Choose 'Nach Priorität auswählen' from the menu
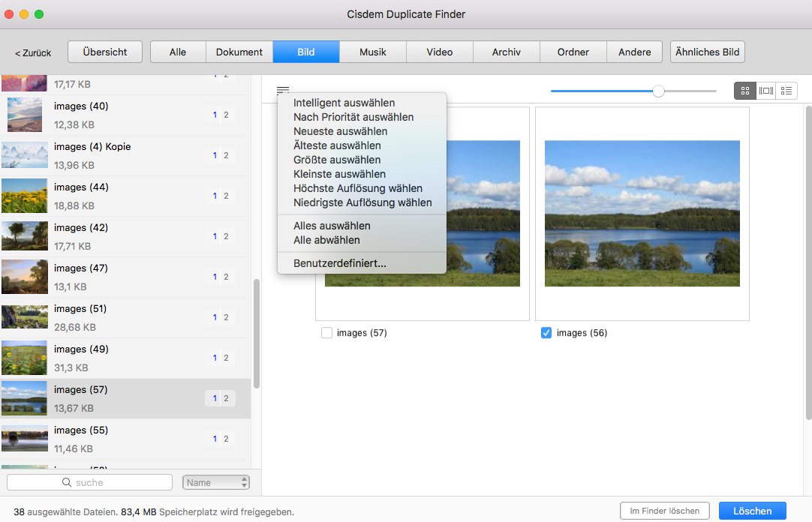 point(353,117)
